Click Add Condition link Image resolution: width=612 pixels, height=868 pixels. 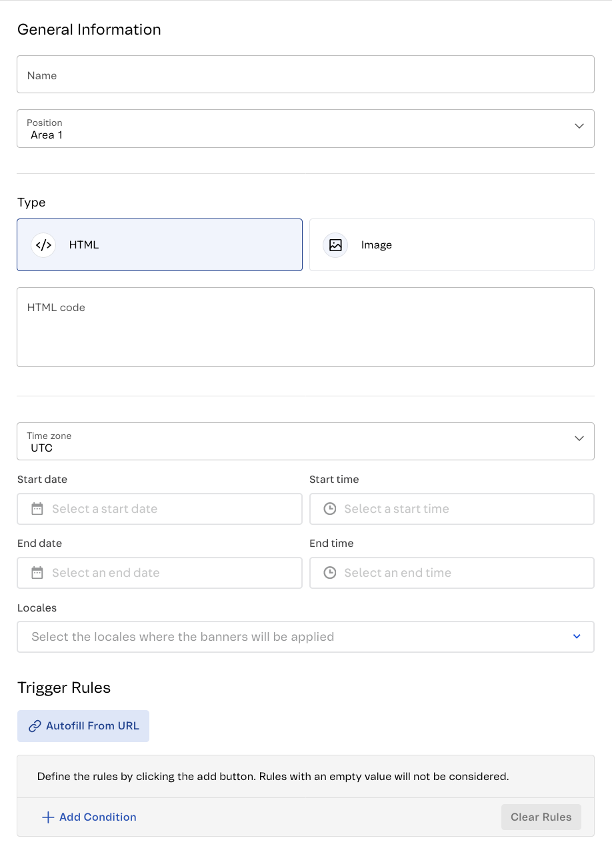(97, 817)
